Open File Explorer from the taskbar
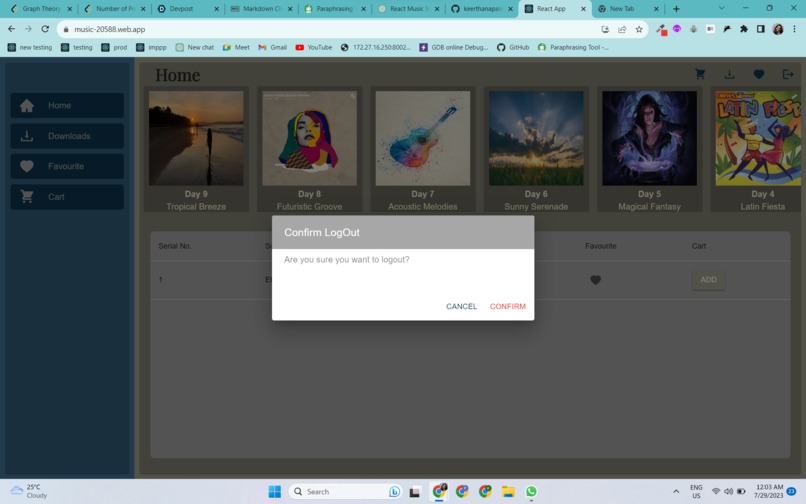 pos(508,492)
